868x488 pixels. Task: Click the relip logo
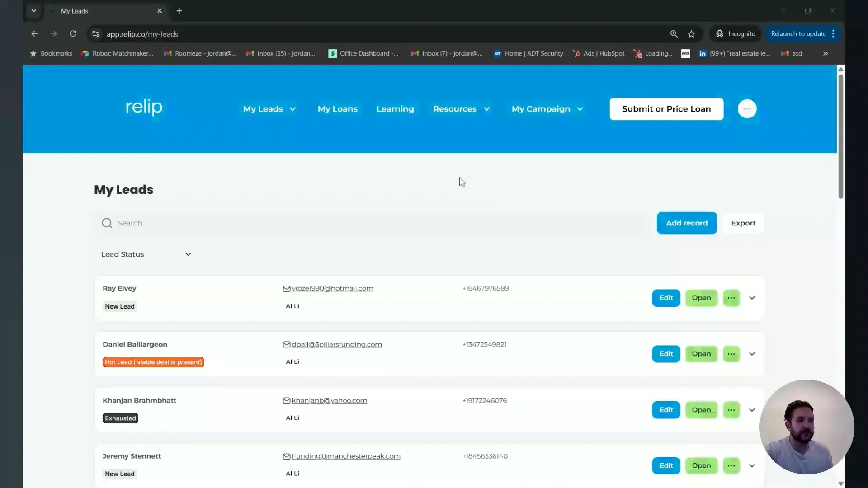[x=144, y=108]
